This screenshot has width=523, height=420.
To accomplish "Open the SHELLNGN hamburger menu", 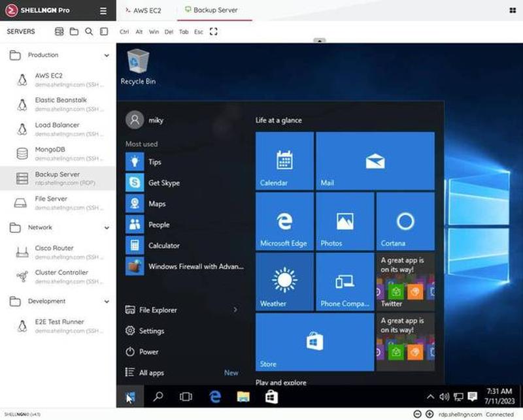I will (103, 10).
